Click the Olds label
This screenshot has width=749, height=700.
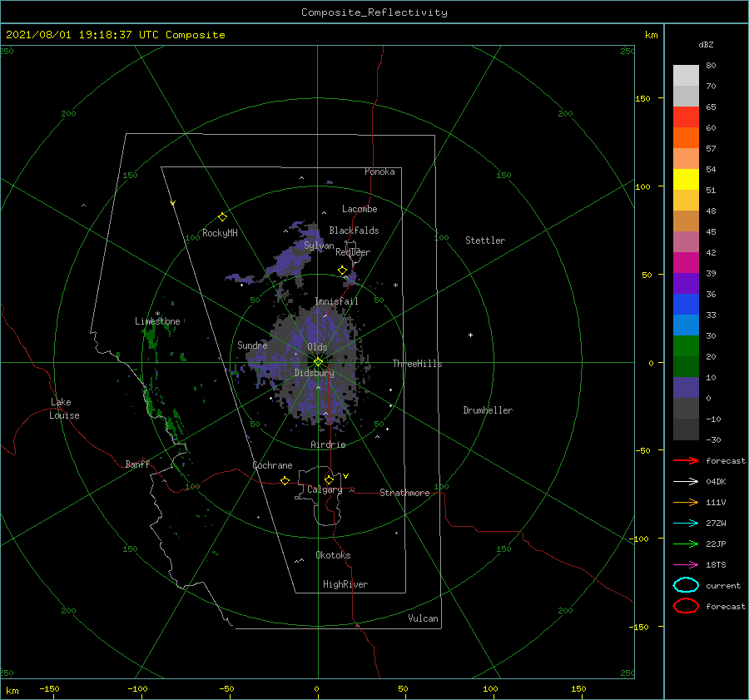click(x=317, y=347)
